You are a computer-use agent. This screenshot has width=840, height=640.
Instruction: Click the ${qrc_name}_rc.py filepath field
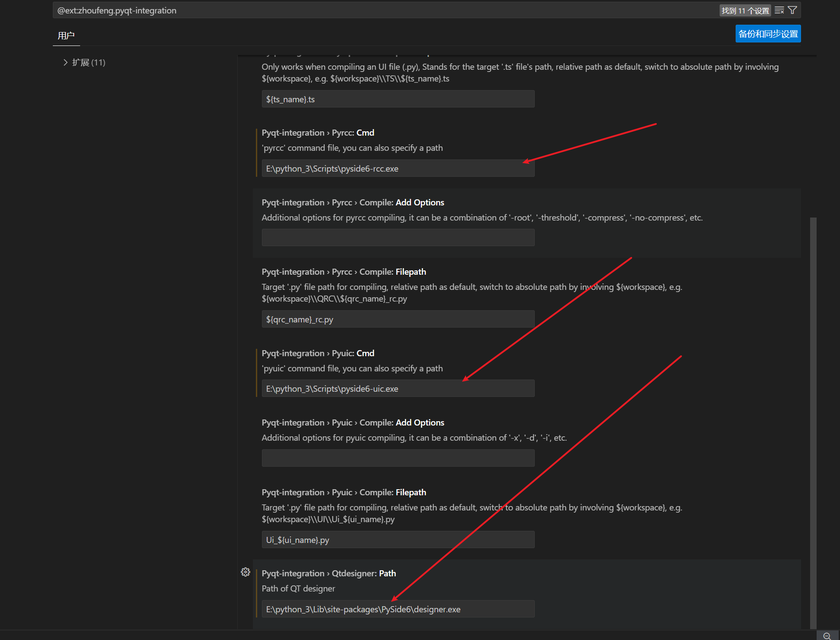(x=397, y=319)
